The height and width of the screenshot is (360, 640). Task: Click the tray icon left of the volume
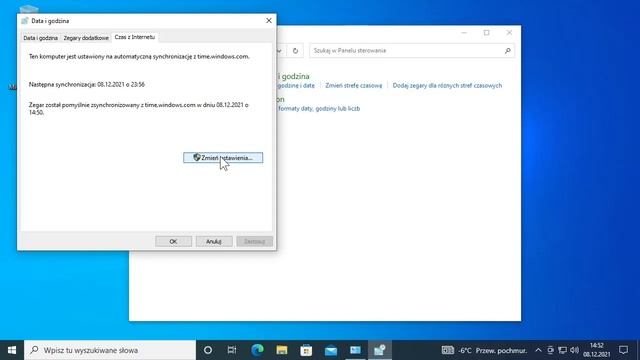(x=562, y=350)
